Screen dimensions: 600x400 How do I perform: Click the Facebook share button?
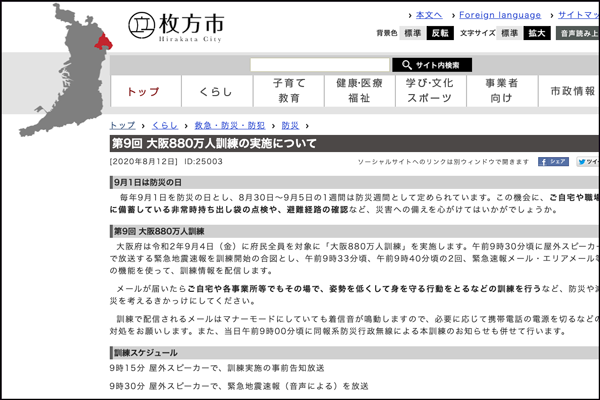tap(554, 161)
